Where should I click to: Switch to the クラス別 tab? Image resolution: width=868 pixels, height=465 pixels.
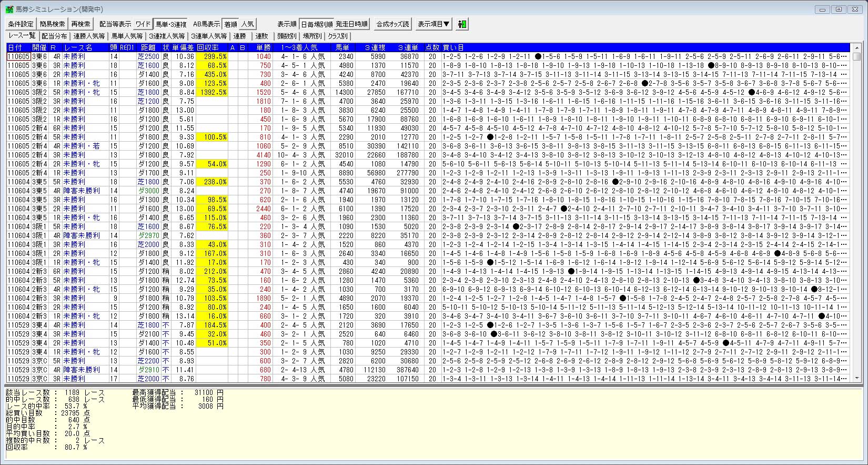338,36
